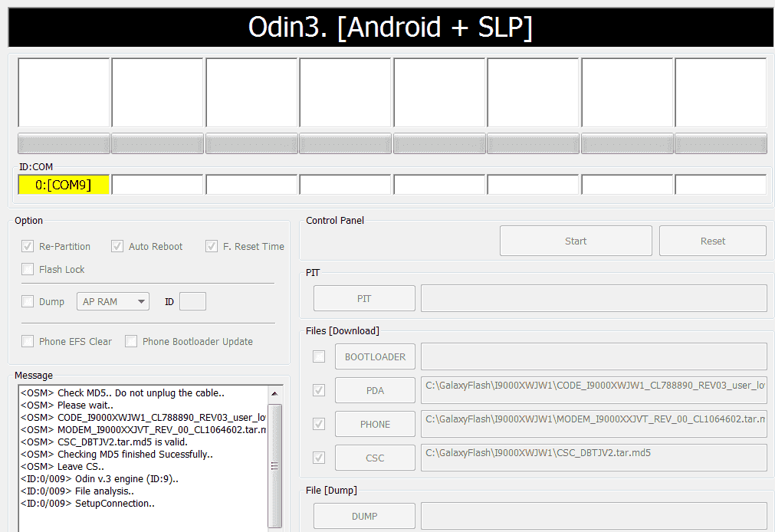775x532 pixels.
Task: Click 'Checking MD5 finished Sucessfully..' log line
Action: [x=117, y=455]
